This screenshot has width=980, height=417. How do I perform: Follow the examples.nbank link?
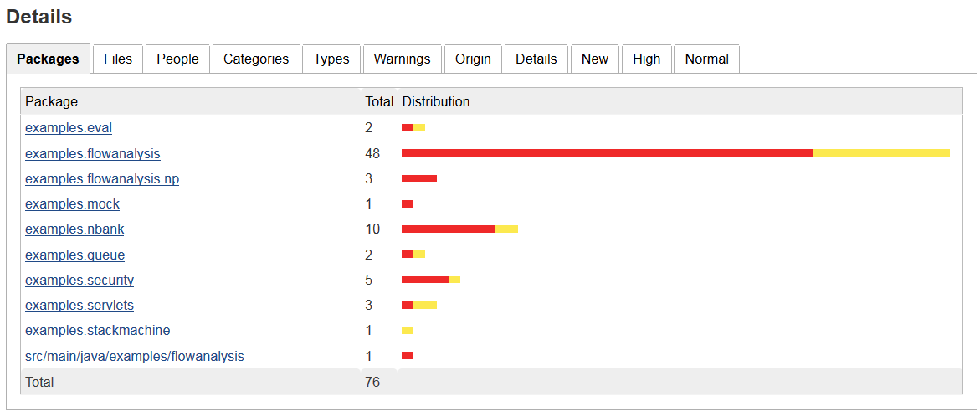point(74,229)
